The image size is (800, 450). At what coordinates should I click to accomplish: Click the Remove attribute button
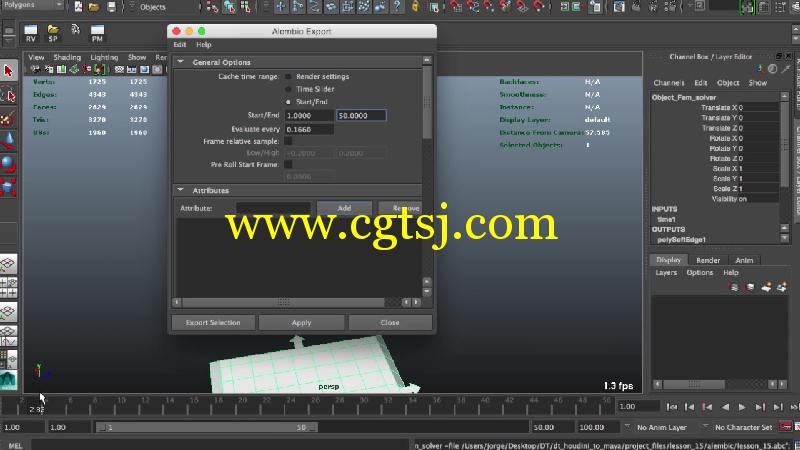tap(401, 208)
